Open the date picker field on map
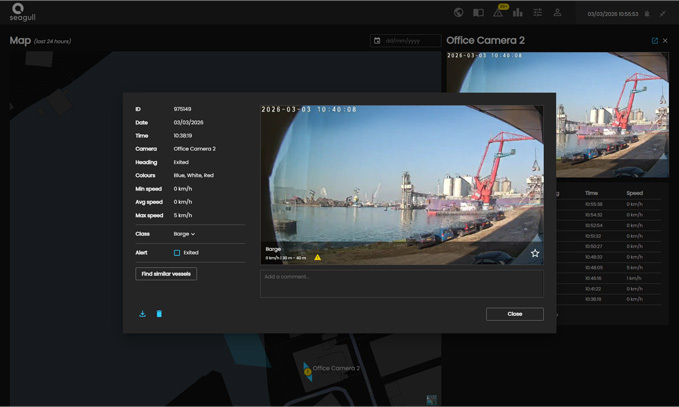The height and width of the screenshot is (407, 679). tap(405, 41)
